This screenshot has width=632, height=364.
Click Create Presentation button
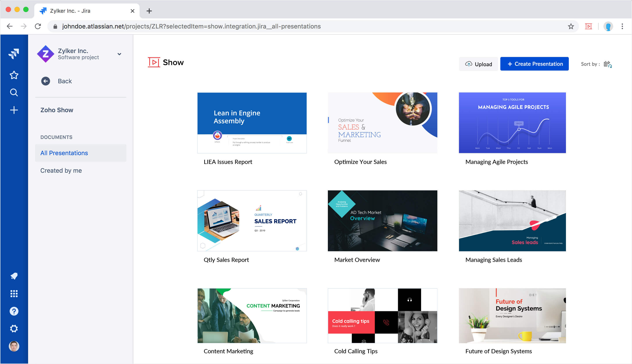[x=535, y=64]
